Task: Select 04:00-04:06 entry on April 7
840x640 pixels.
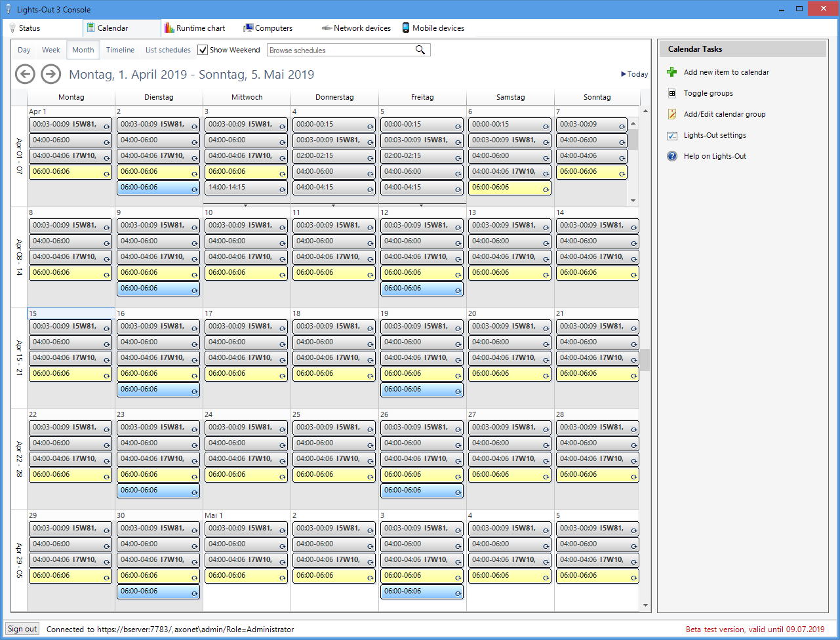Action: [x=591, y=156]
